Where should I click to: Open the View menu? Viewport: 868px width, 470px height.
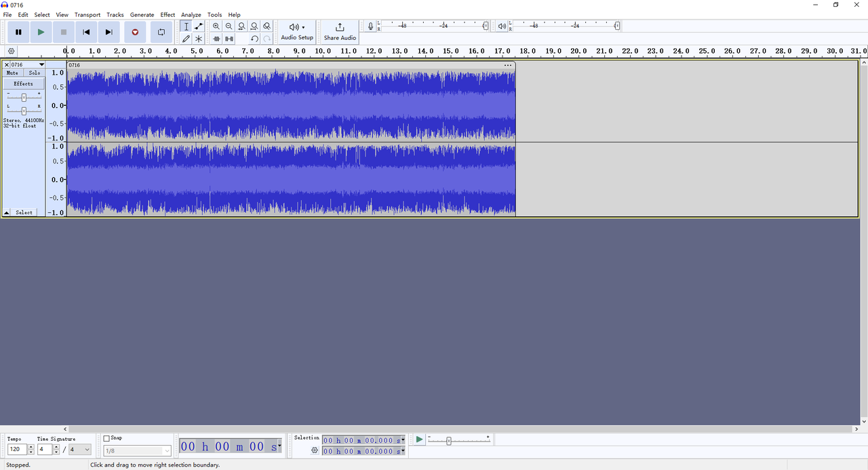coord(62,14)
